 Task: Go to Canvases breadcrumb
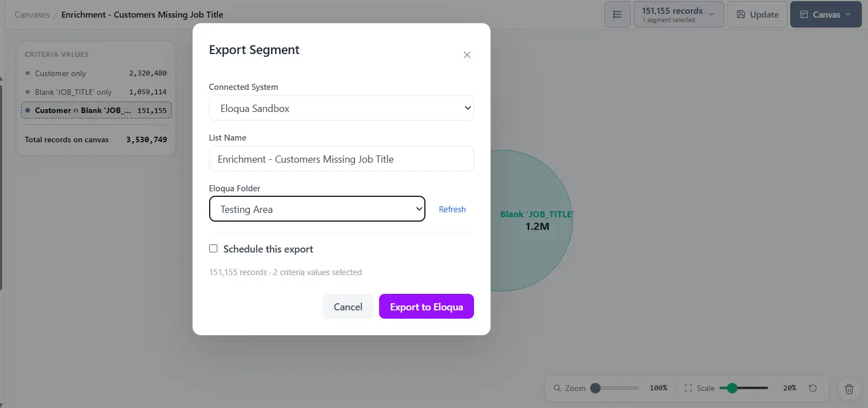(32, 15)
